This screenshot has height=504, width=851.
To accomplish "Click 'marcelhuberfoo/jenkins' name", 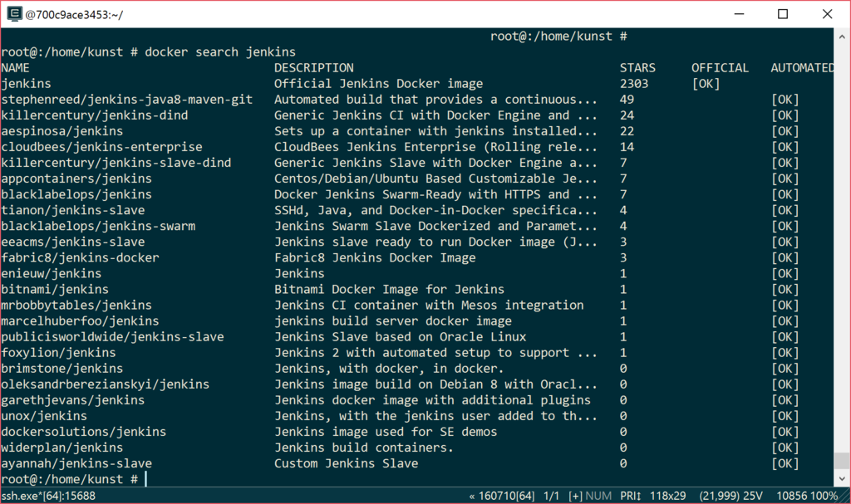I will coord(80,321).
